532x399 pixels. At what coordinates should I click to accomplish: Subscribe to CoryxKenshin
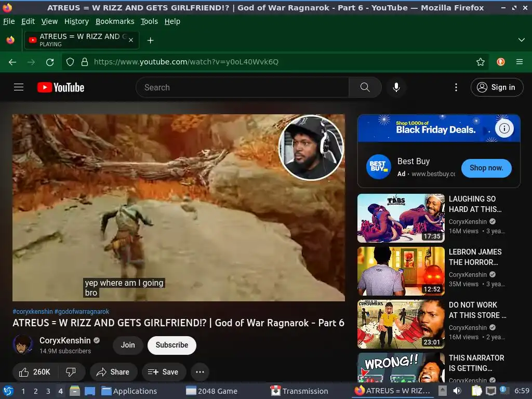pos(171,345)
